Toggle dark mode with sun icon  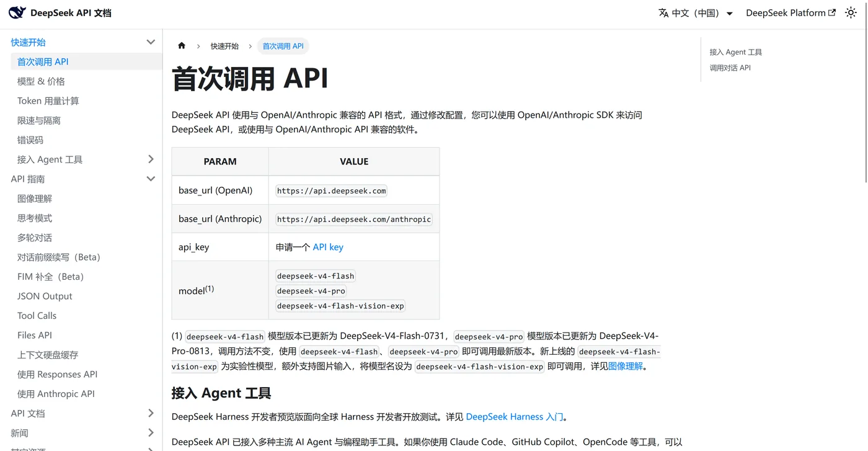tap(851, 12)
